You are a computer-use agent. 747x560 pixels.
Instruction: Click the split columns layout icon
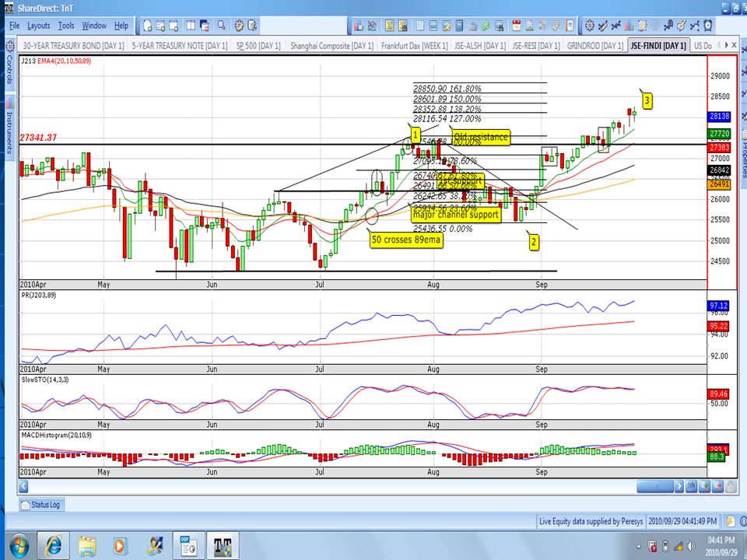[191, 26]
